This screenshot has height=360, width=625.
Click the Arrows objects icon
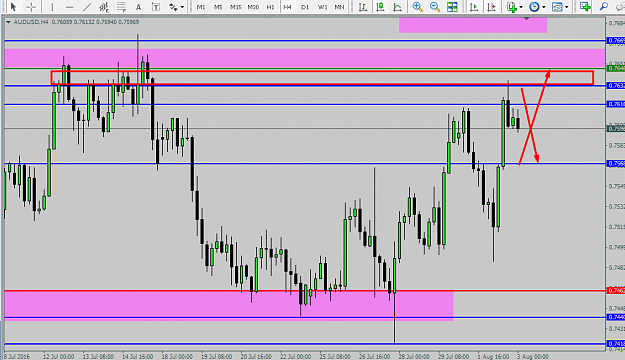(173, 7)
